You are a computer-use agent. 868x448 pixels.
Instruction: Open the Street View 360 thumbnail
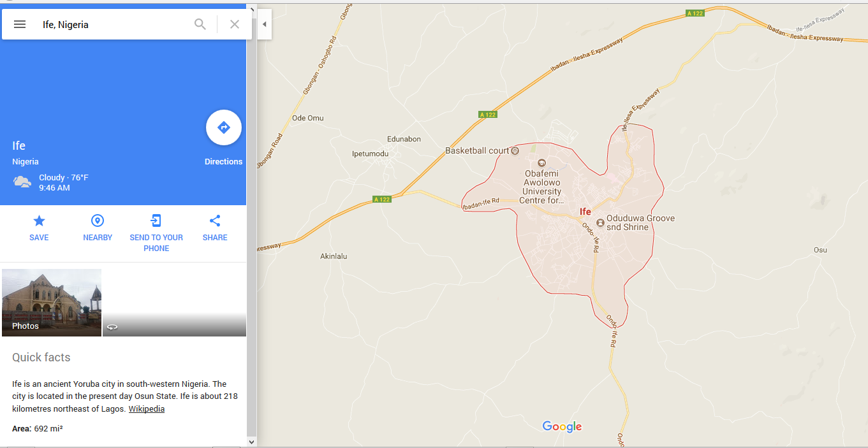174,303
